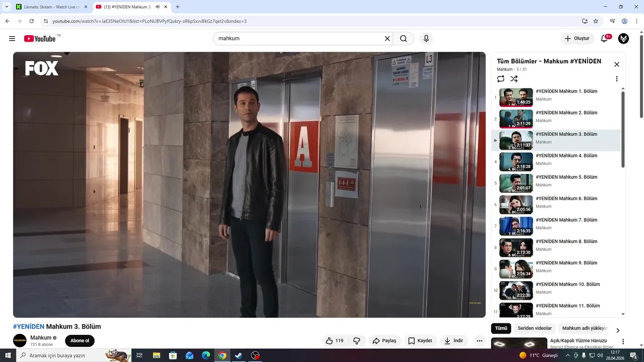644x362 pixels.
Task: Select #YENİDEN Mahkum 9. Bölüm title
Action: [567, 263]
